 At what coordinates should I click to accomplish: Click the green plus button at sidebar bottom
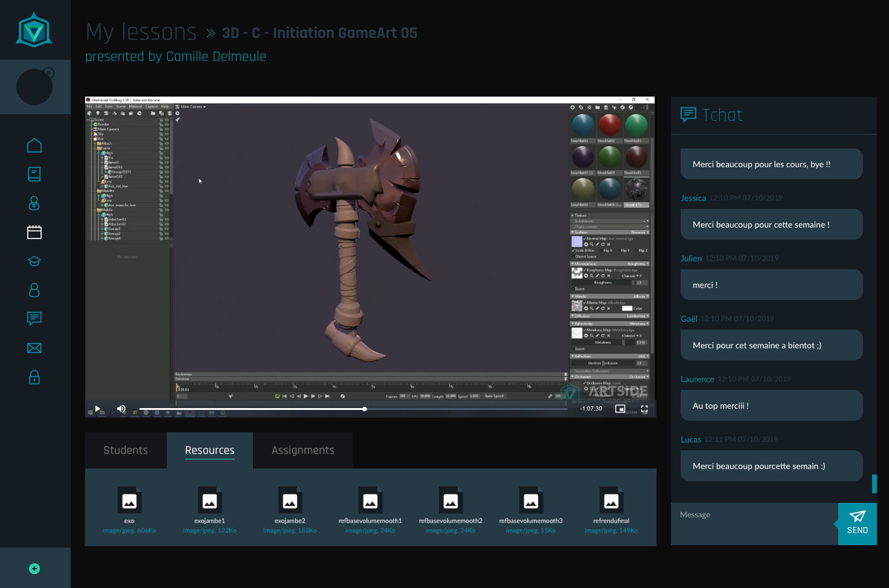point(34,569)
